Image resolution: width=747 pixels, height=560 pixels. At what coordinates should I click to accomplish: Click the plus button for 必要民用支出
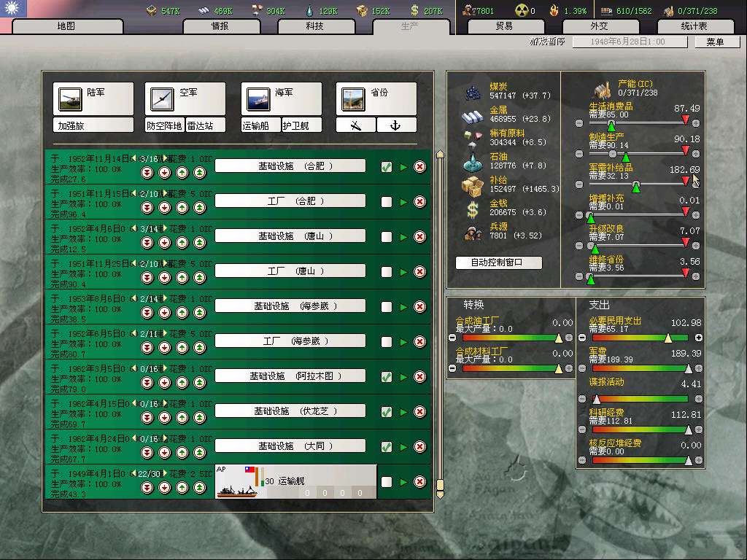point(699,338)
